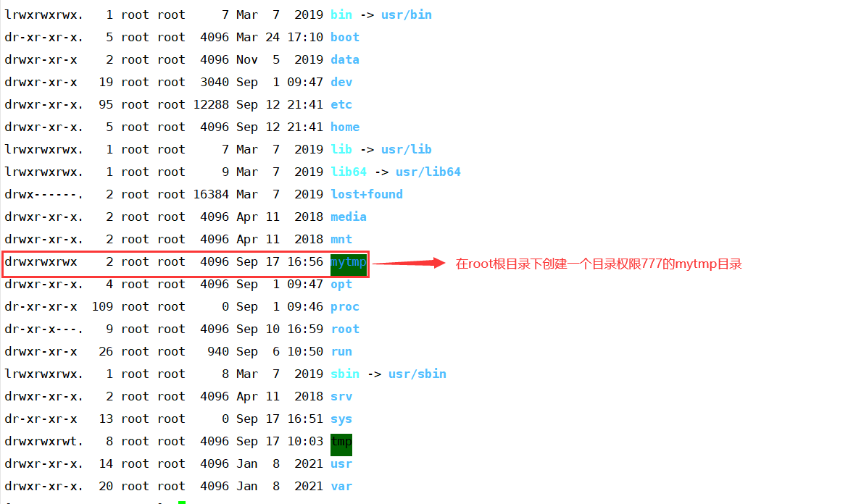Viewport: 848px width, 504px height.
Task: Click the blue 'root' directory name
Action: pos(345,329)
